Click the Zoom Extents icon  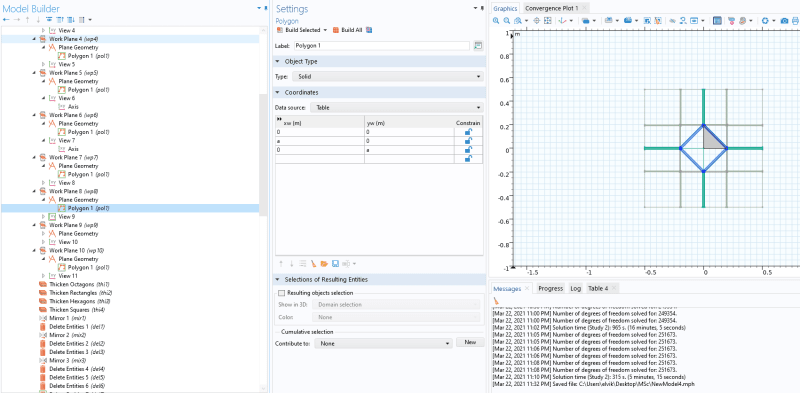coord(547,21)
